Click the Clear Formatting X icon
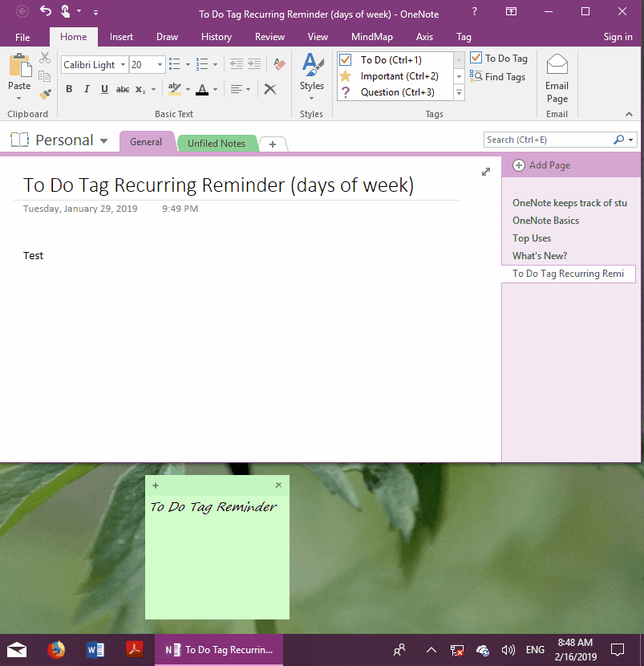The image size is (644, 666). tap(269, 89)
